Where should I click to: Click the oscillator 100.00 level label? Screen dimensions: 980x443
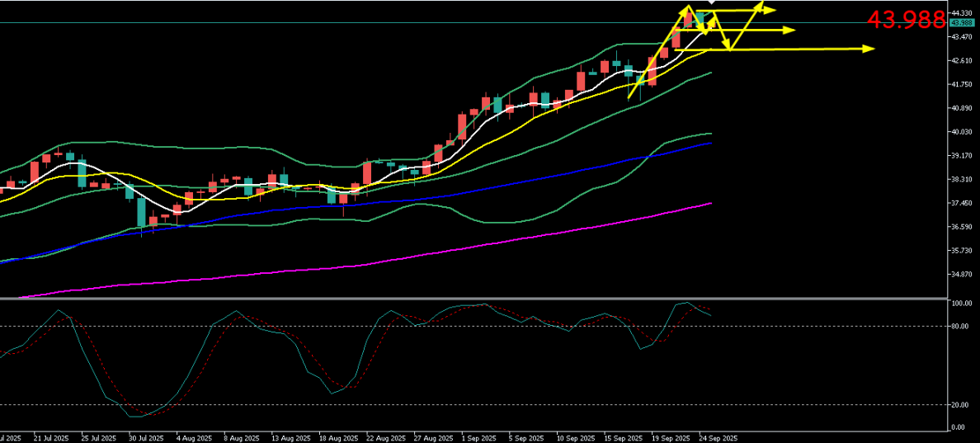point(961,303)
